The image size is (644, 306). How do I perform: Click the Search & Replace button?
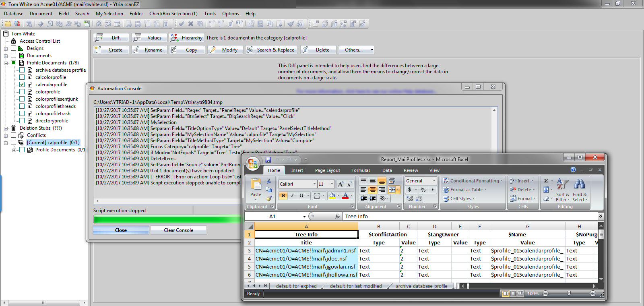click(x=271, y=50)
